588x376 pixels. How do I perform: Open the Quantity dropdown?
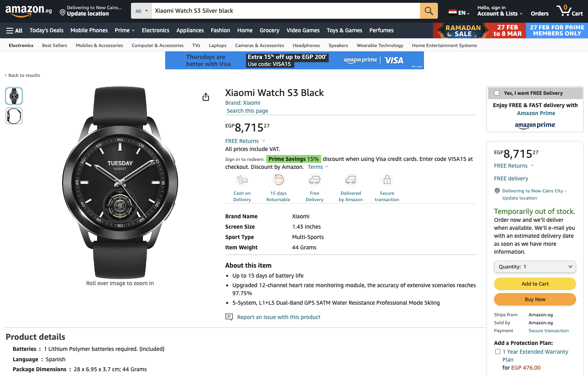[x=535, y=267]
